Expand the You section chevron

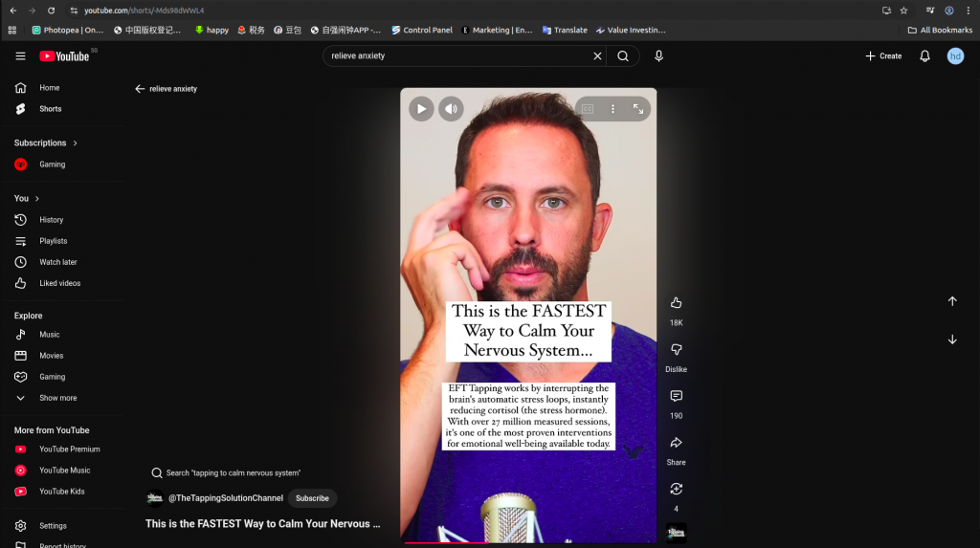coord(37,199)
